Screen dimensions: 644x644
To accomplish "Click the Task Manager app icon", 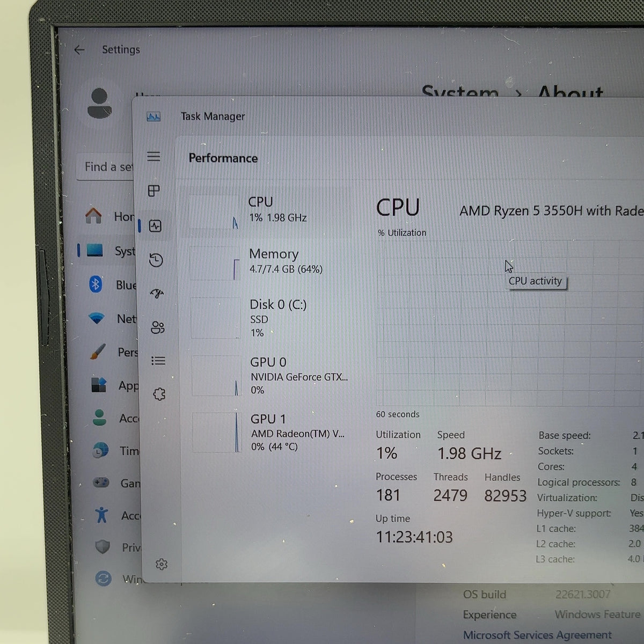I will point(153,116).
